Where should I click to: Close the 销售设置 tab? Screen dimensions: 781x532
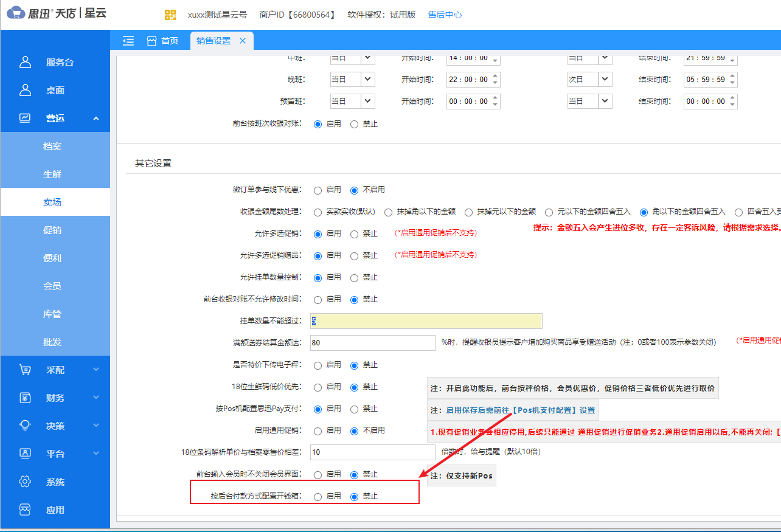click(x=243, y=41)
